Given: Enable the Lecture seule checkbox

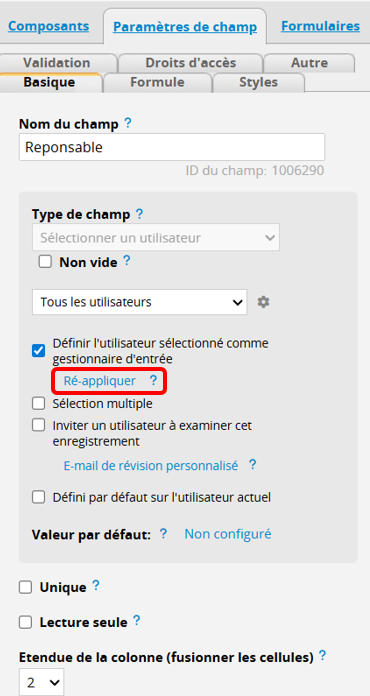Looking at the screenshot, I should point(25,622).
